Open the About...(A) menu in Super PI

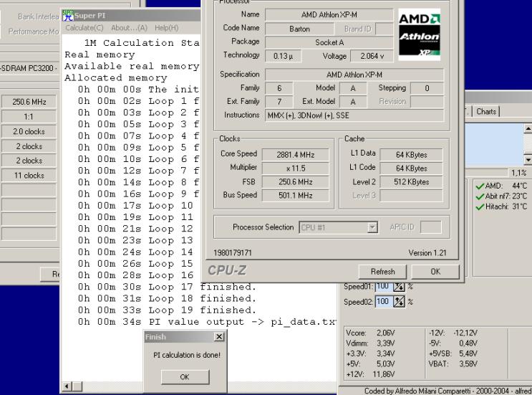click(x=129, y=28)
